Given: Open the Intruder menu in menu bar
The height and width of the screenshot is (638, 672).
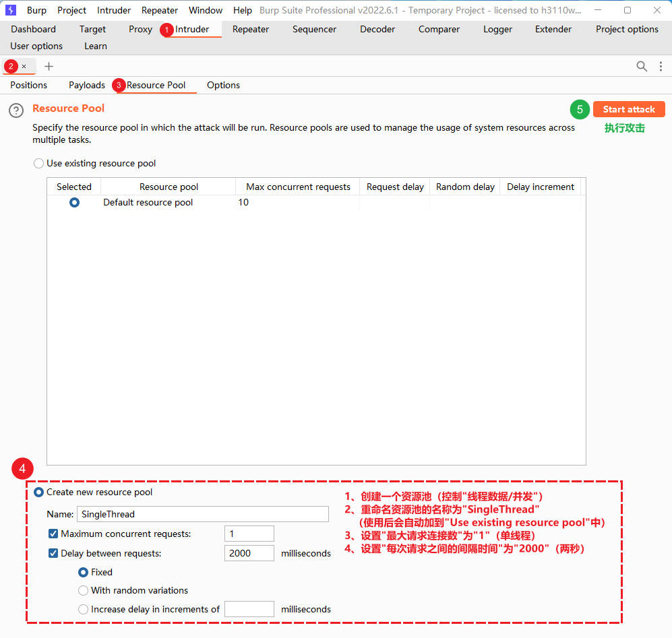Looking at the screenshot, I should [113, 10].
